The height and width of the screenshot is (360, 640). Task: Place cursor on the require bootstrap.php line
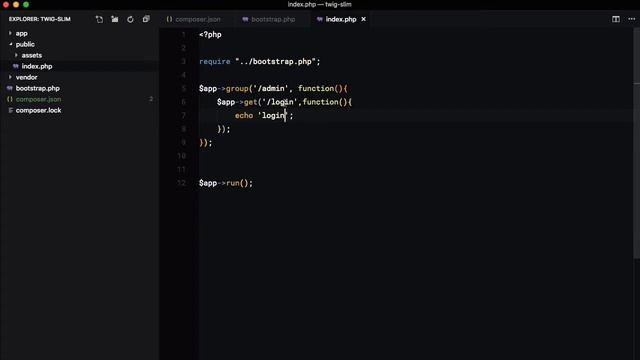click(x=260, y=62)
